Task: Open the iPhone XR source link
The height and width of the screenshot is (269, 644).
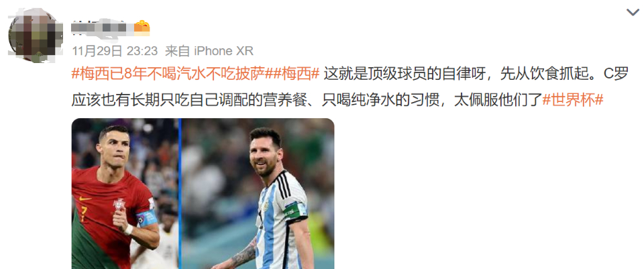Action: [x=223, y=51]
